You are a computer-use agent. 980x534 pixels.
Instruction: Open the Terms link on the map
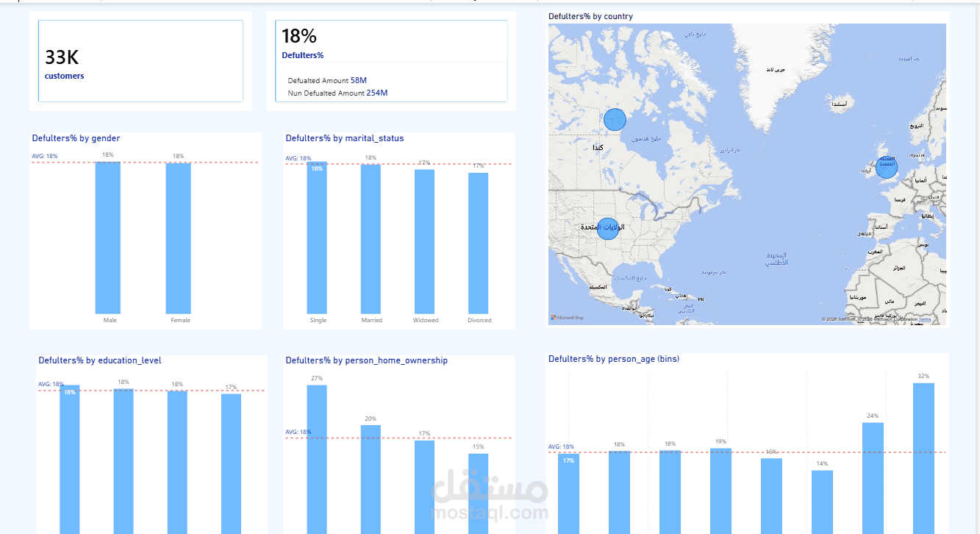925,319
